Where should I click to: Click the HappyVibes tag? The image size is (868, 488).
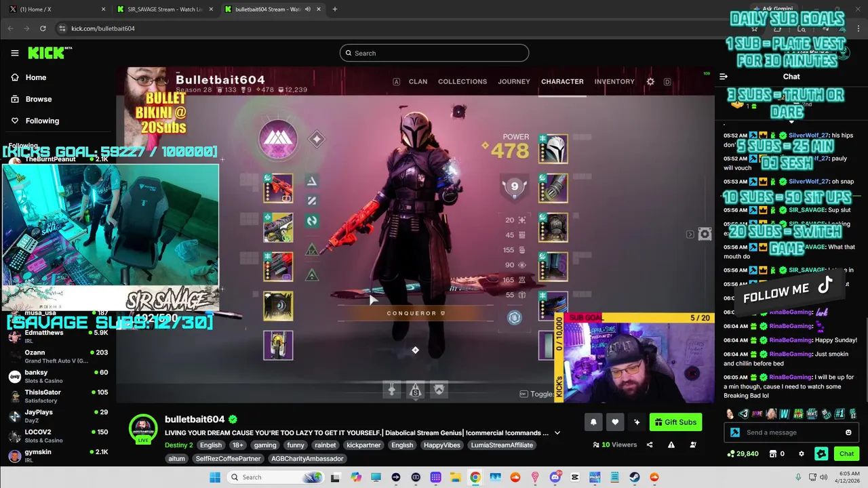(x=441, y=445)
